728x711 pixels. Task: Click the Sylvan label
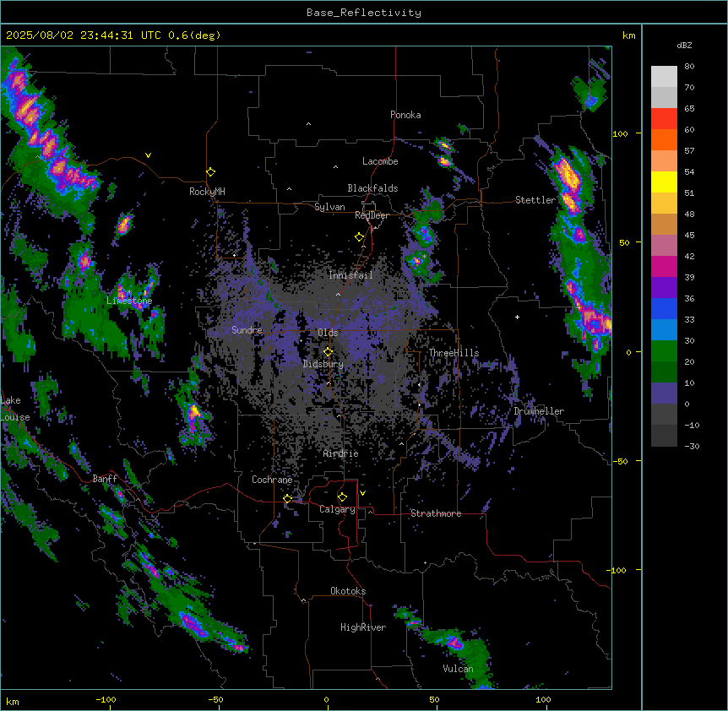(x=329, y=207)
